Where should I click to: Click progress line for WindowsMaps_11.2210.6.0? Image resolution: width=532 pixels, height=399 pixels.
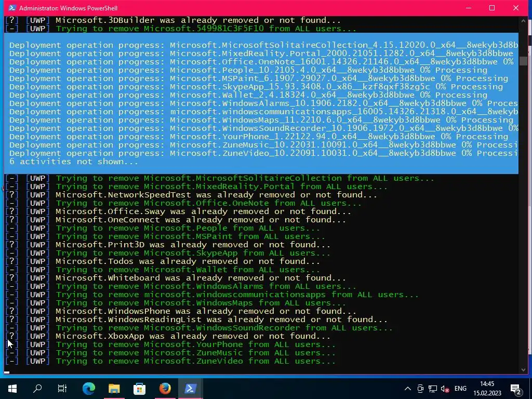(x=261, y=120)
